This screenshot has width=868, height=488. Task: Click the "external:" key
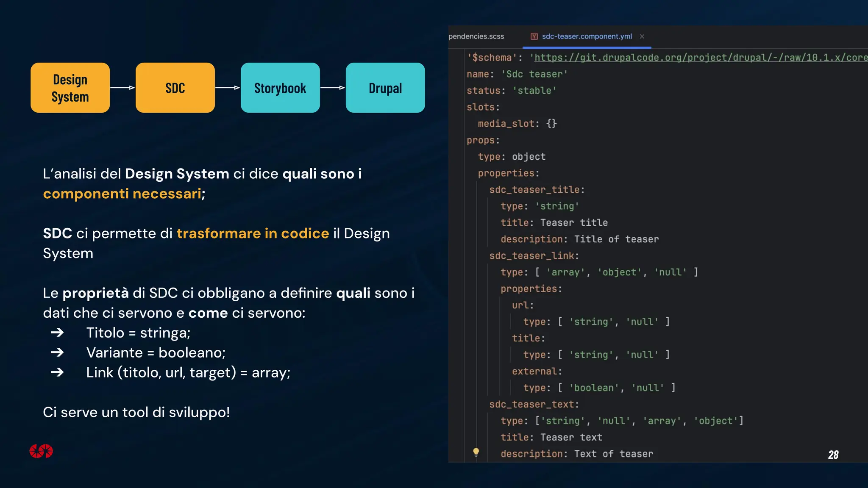[537, 372]
